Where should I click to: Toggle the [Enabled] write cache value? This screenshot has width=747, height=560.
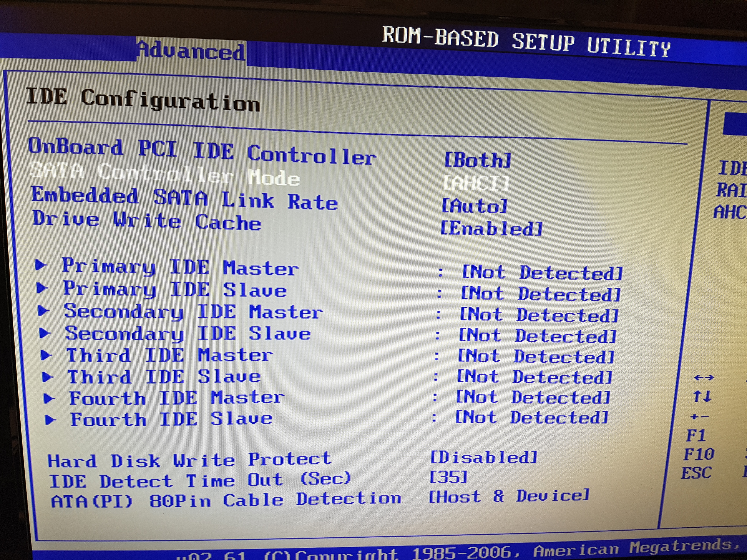(x=491, y=229)
